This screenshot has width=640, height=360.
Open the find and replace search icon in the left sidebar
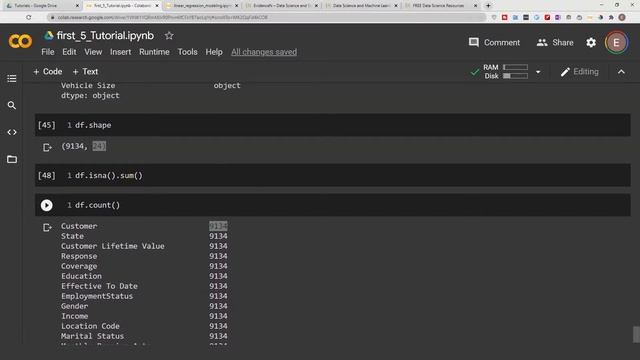point(12,105)
